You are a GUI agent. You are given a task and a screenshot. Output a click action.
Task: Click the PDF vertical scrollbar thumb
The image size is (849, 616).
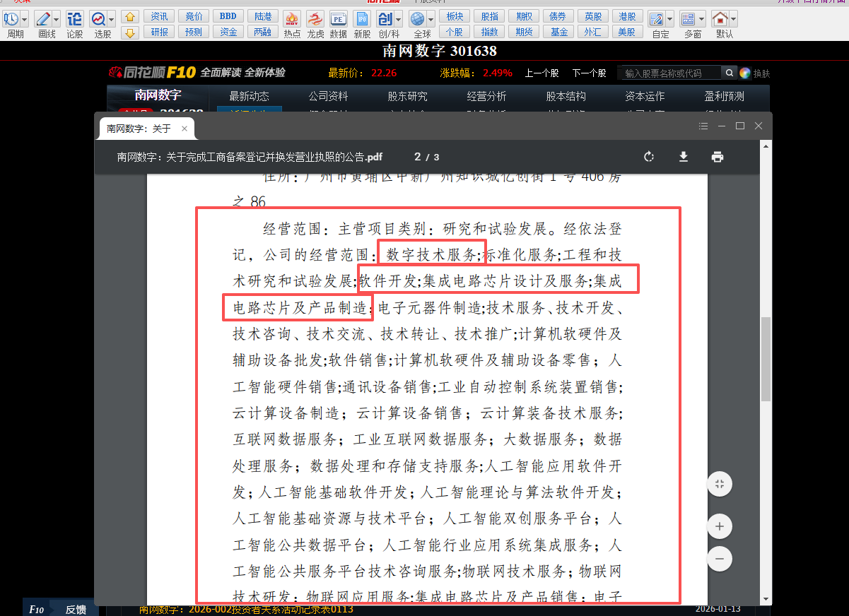(x=766, y=359)
